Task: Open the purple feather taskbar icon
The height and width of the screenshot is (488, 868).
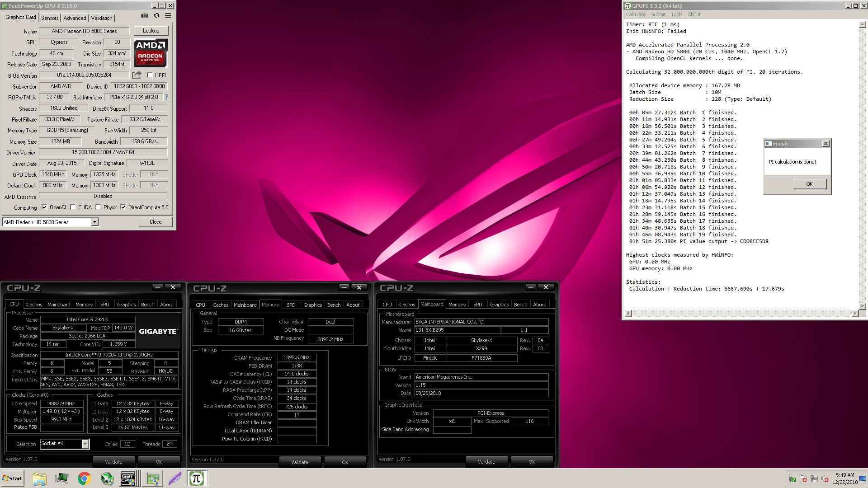Action: coord(175,479)
